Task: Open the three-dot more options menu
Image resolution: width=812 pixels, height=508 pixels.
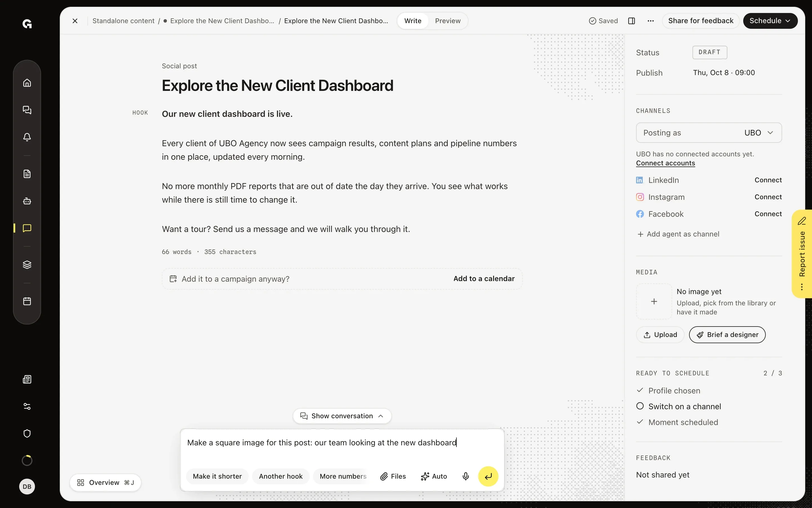Action: click(651, 21)
